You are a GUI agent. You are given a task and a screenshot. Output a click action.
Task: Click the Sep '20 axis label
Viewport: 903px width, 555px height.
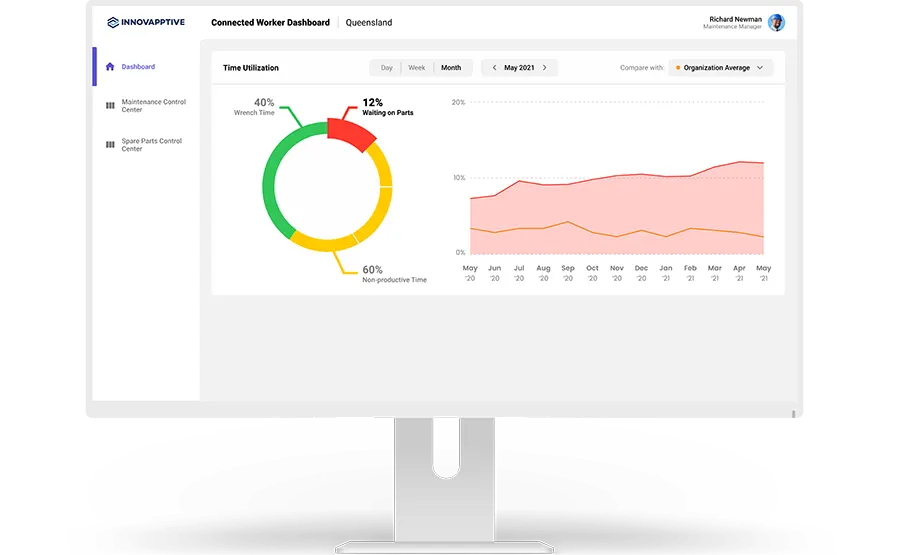568,273
